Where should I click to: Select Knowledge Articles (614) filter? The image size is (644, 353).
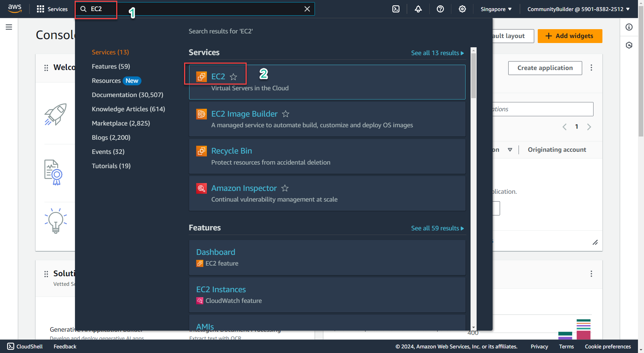click(128, 109)
